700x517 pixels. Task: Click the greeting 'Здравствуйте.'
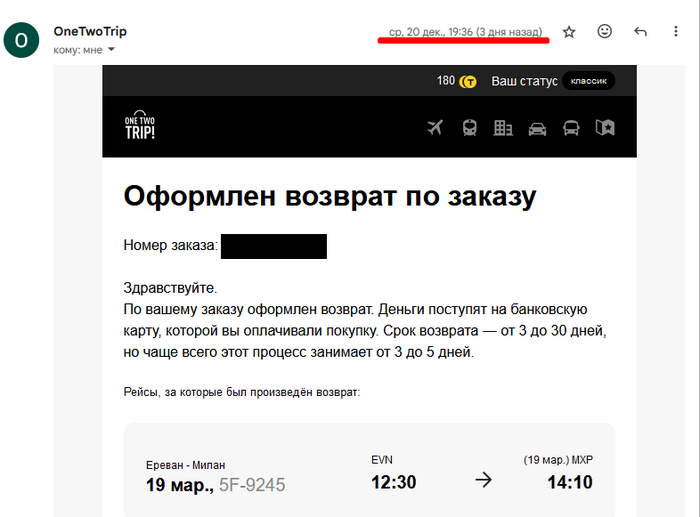[x=171, y=288]
